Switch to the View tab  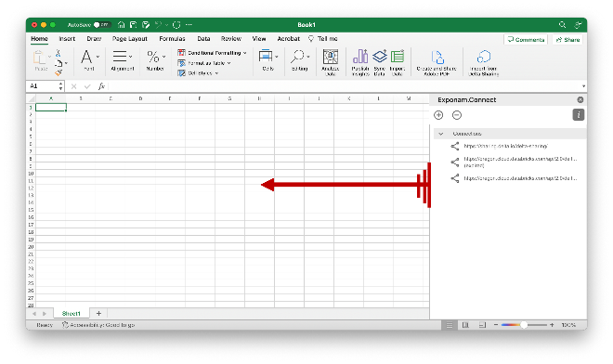coord(259,39)
